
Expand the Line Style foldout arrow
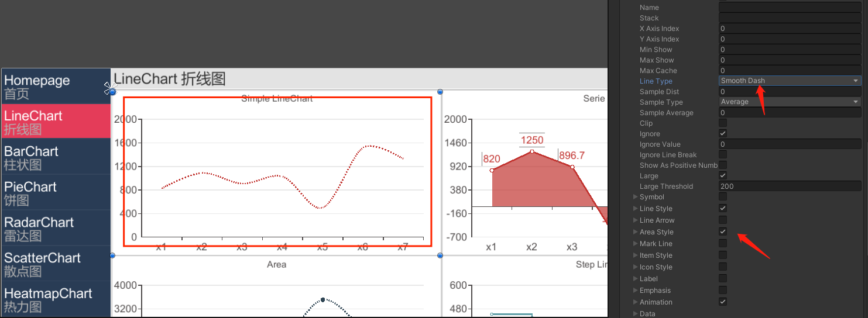click(x=636, y=209)
